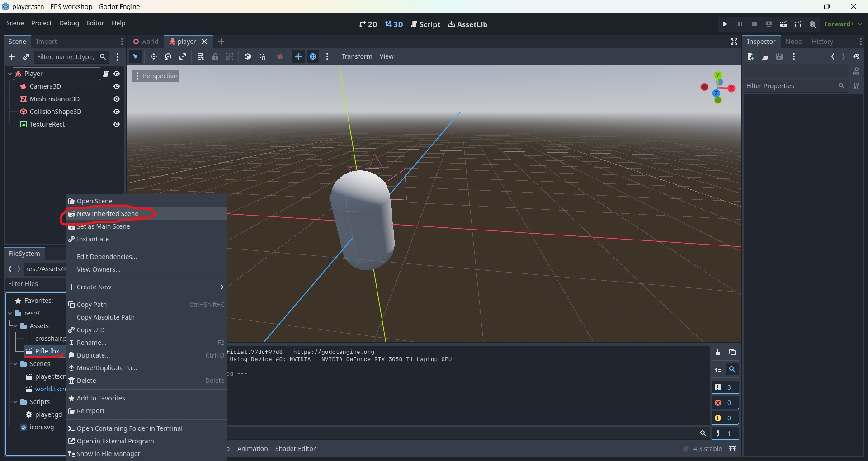Switch to the Shader Editor tab
868x461 pixels.
pyautogui.click(x=295, y=449)
